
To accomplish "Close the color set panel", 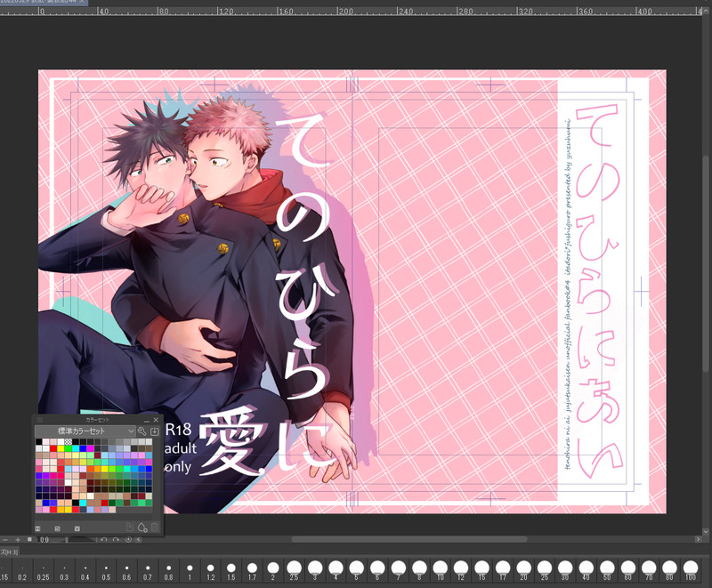I will point(157,420).
